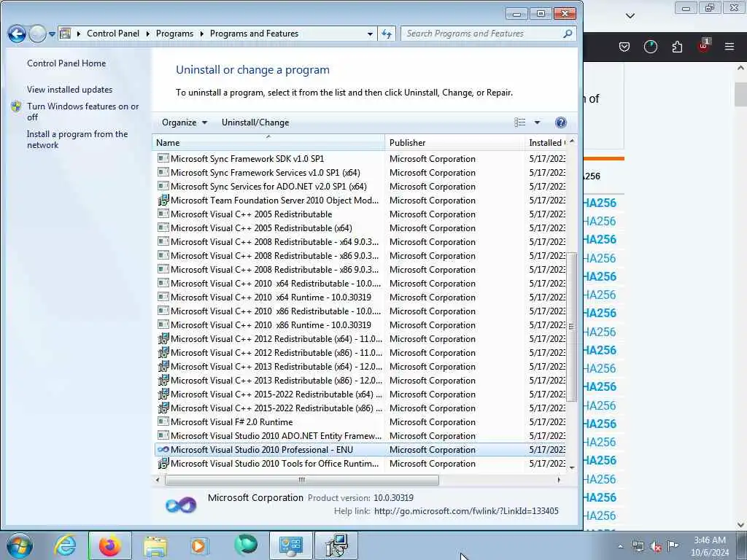Click the Control Panel icon in address bar
This screenshot has width=747, height=560.
(x=66, y=34)
